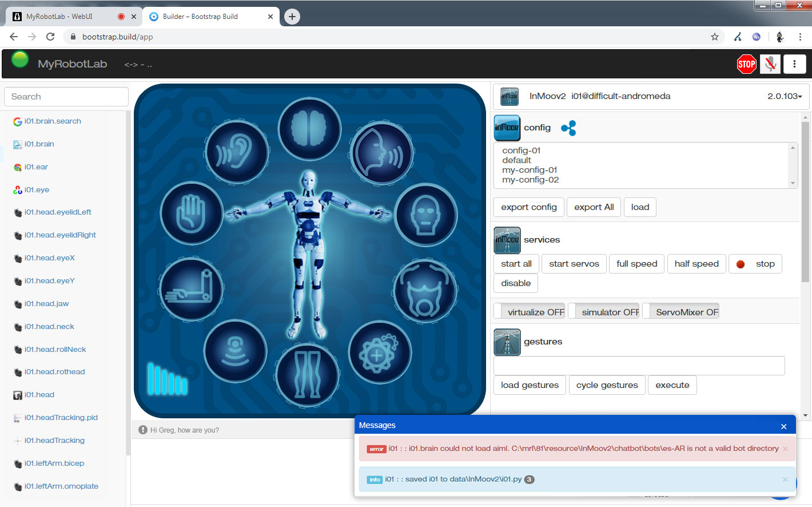Click the start servos button
Screen dimensions: 812x507
pos(574,264)
